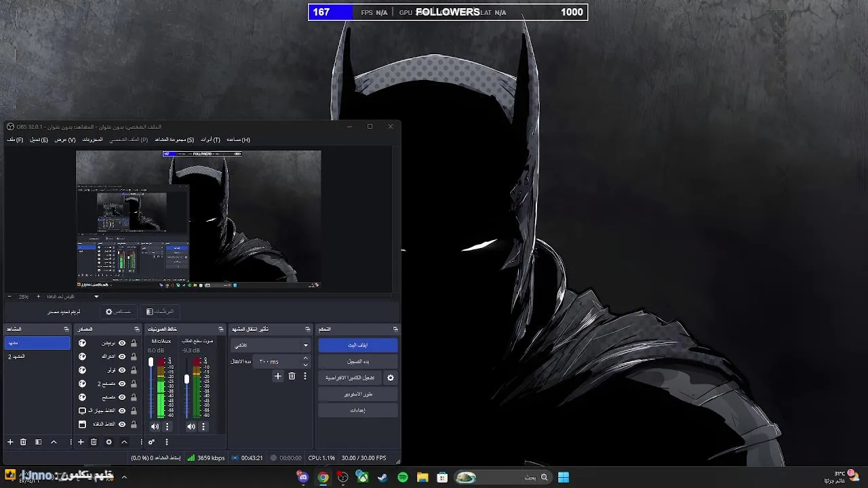Open transition properties three-dot menu
868x488 pixels.
click(305, 376)
